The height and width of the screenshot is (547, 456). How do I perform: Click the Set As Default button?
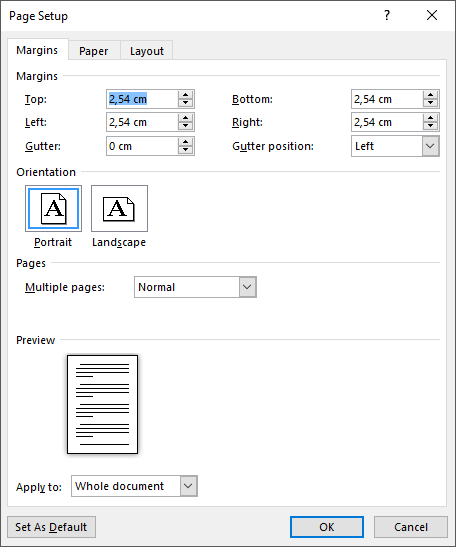51,527
